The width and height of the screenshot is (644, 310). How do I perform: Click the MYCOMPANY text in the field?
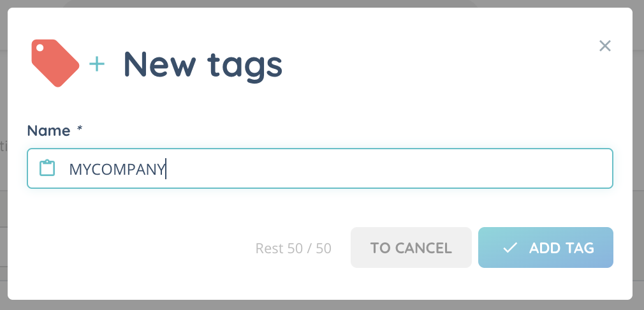coord(117,169)
